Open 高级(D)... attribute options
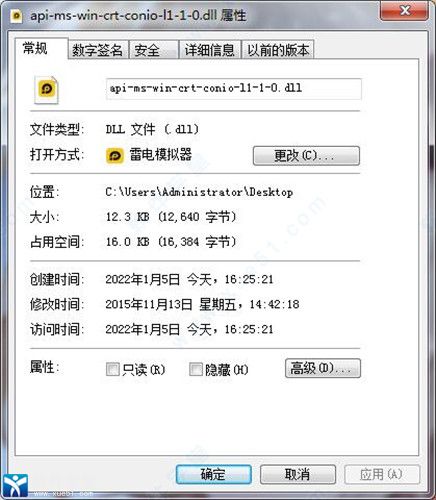Viewport: 436px width, 500px height. pos(323,368)
